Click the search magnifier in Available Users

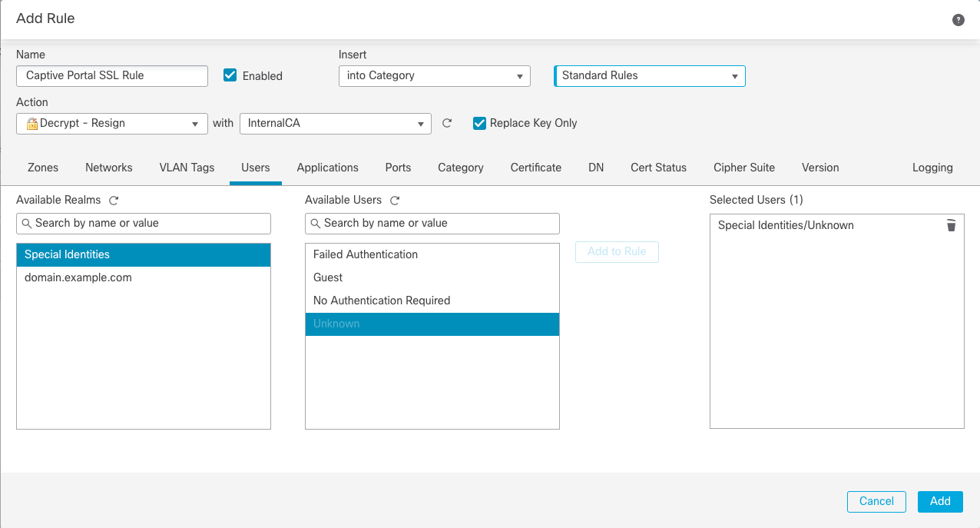(316, 224)
